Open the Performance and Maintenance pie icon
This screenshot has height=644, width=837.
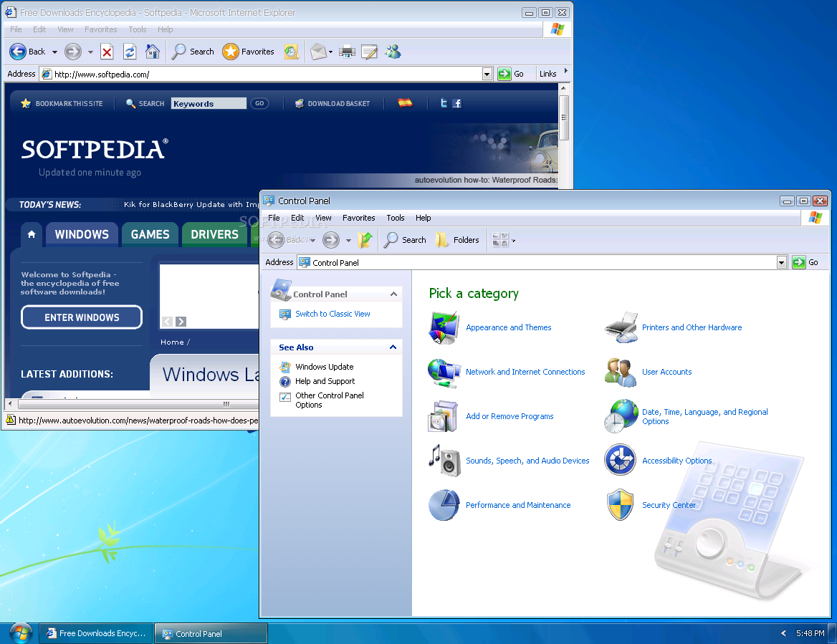pyautogui.click(x=444, y=505)
